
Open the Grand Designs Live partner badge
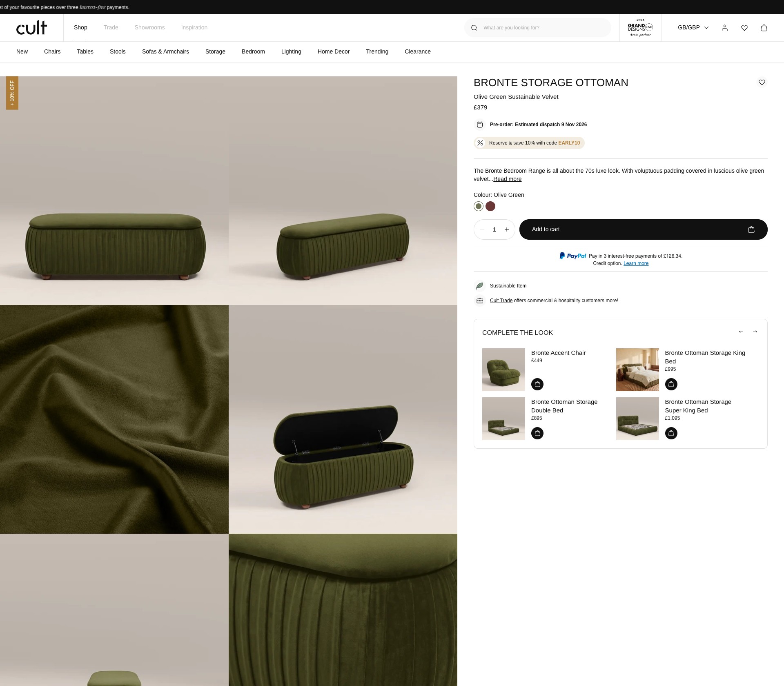[640, 27]
